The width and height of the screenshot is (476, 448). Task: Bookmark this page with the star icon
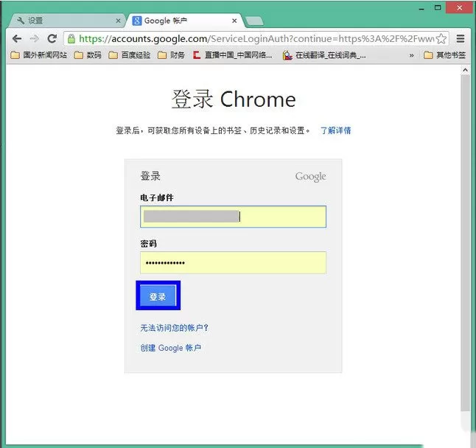[441, 39]
